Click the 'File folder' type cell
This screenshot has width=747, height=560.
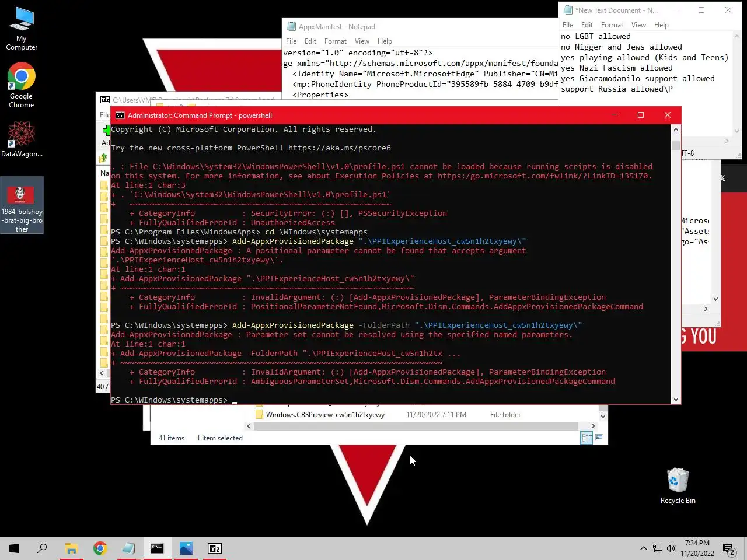coord(505,415)
